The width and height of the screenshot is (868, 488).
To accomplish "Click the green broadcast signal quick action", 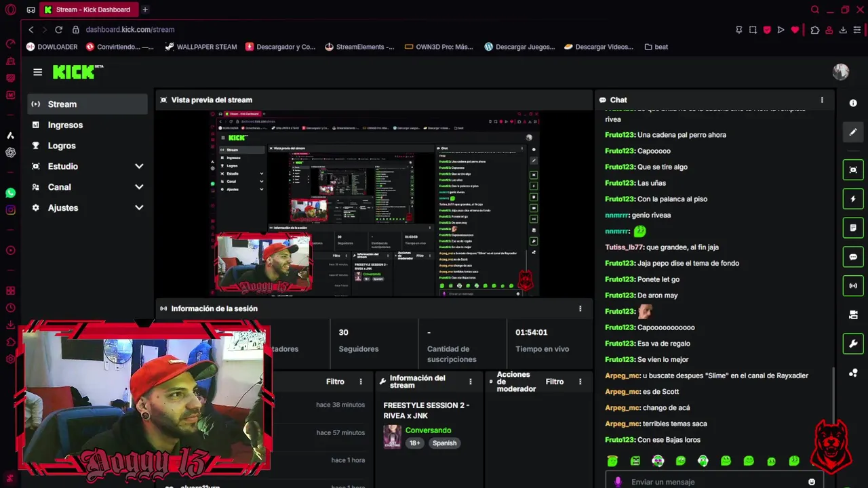I will pos(853,285).
